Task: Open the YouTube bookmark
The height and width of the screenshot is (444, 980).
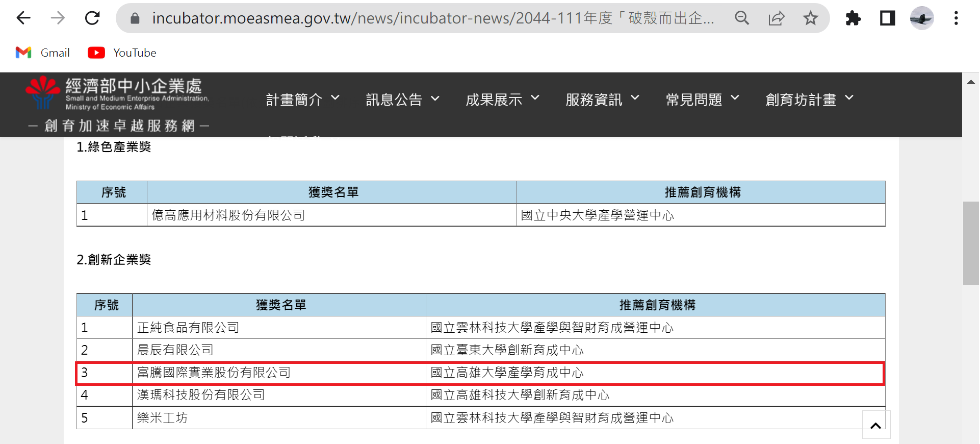Action: click(122, 53)
